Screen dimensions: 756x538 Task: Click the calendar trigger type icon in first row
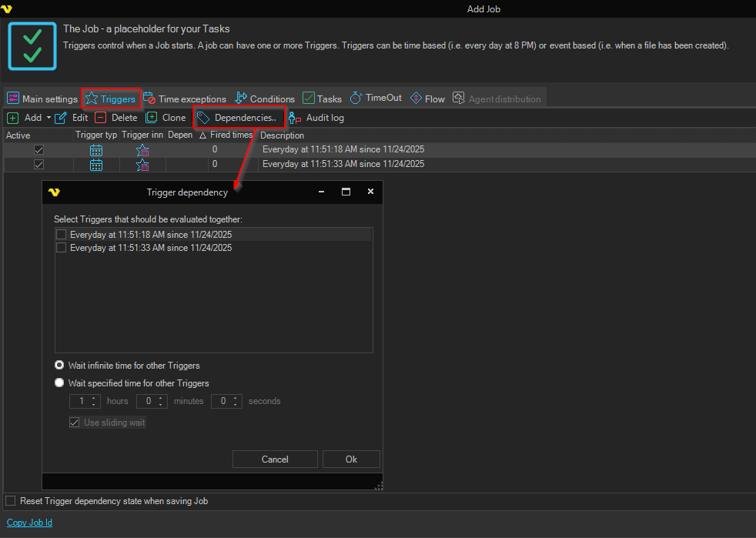point(96,150)
